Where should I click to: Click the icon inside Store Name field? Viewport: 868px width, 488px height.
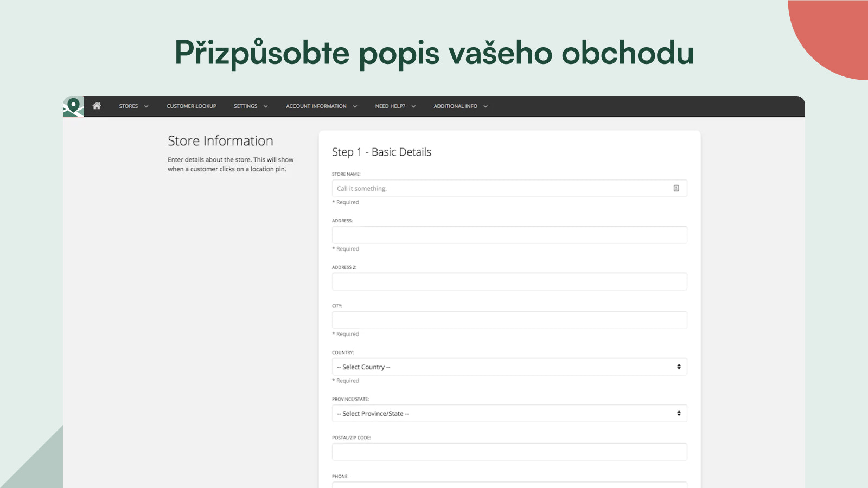[676, 188]
